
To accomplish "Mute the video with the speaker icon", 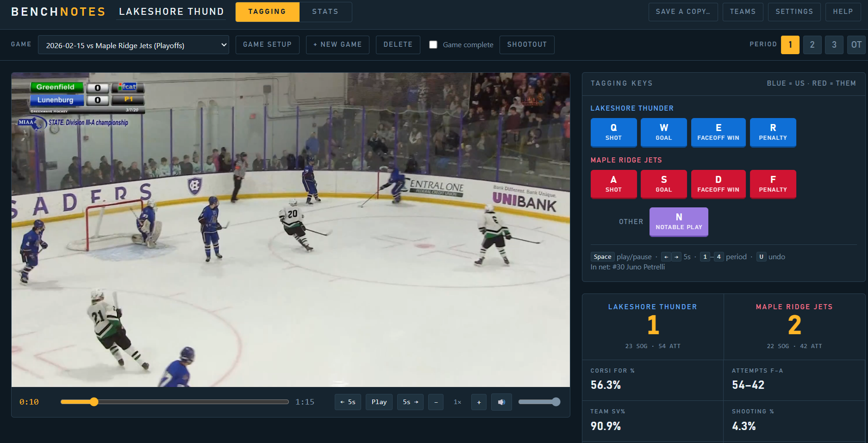I will click(501, 402).
